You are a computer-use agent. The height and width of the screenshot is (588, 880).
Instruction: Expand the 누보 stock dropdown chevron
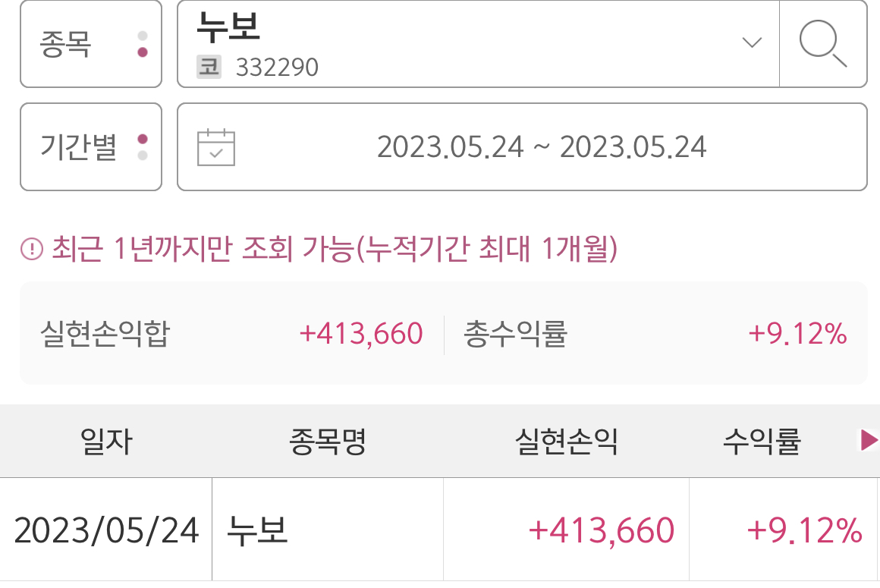pyautogui.click(x=751, y=42)
